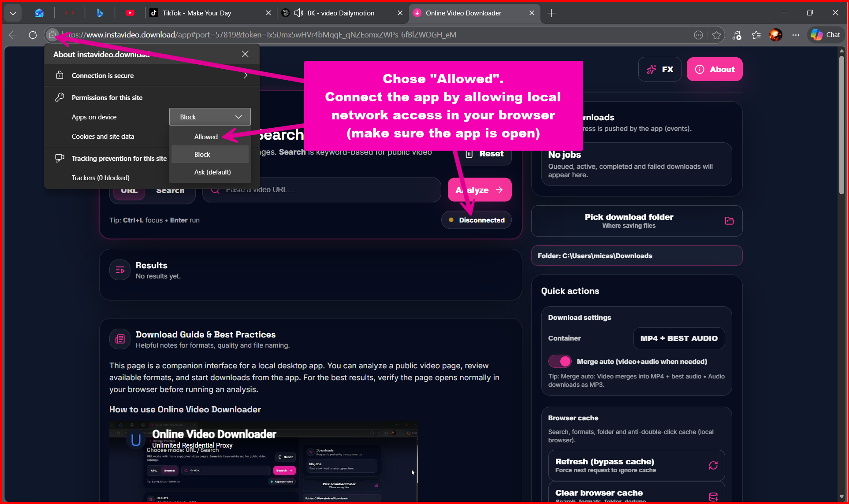
Task: Click the Pick download folder icon
Action: click(729, 221)
